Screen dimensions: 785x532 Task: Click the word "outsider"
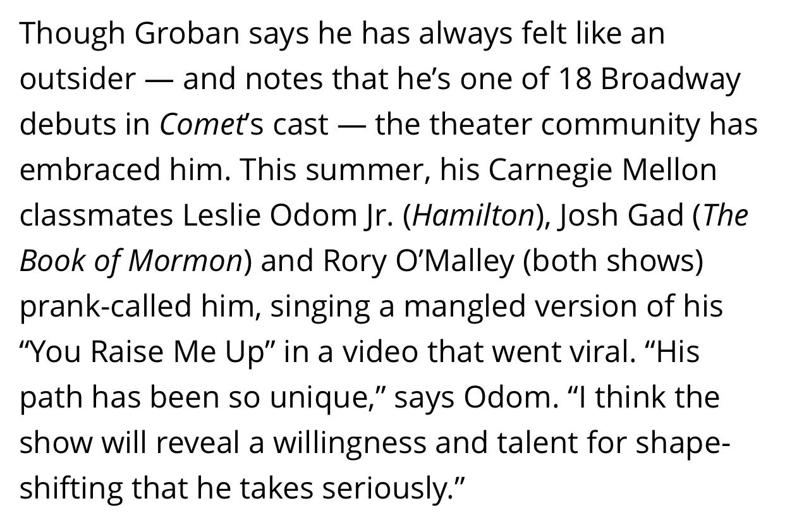(x=77, y=79)
